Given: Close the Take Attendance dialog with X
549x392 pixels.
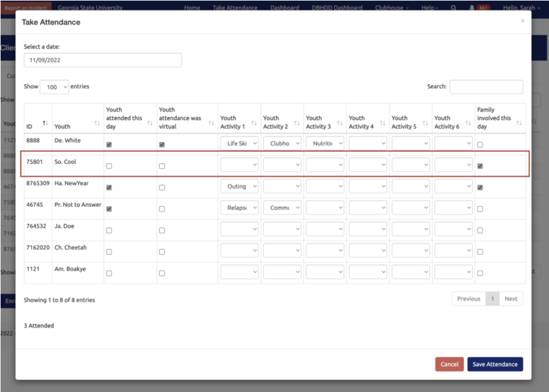Looking at the screenshot, I should [x=522, y=21].
